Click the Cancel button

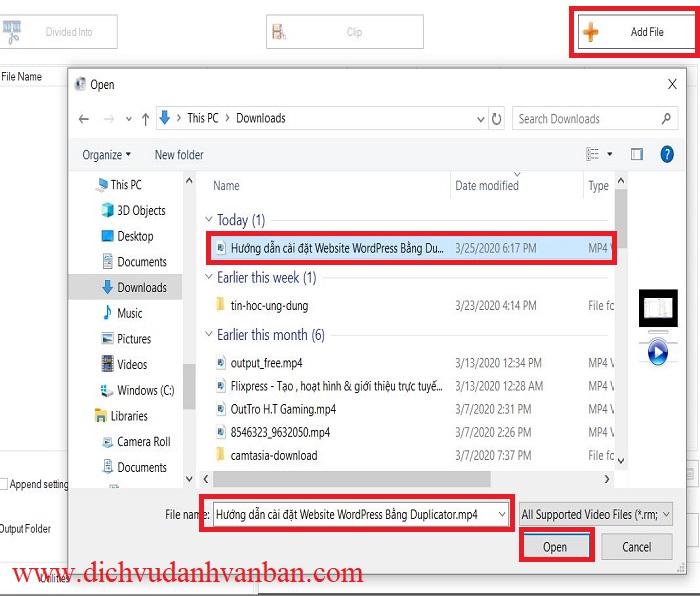click(637, 547)
